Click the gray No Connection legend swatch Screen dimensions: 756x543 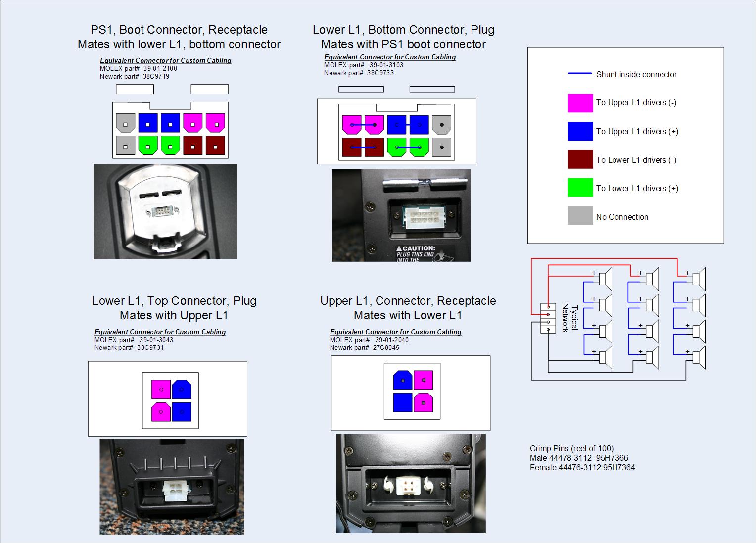pos(580,216)
